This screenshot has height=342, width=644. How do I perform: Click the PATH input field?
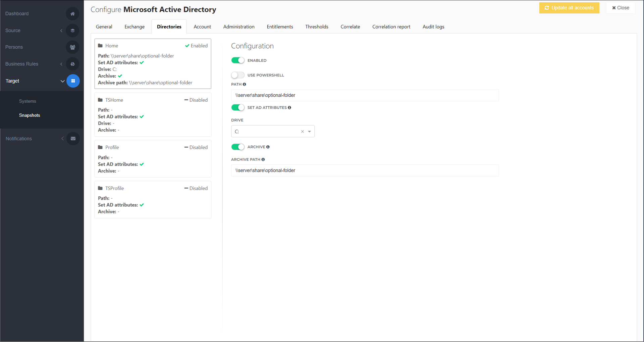tap(365, 95)
